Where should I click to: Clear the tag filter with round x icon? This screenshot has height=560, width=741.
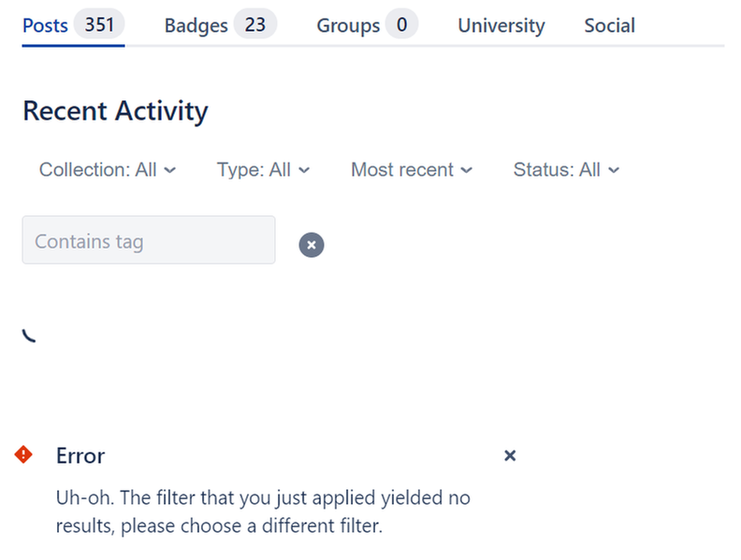pyautogui.click(x=312, y=245)
